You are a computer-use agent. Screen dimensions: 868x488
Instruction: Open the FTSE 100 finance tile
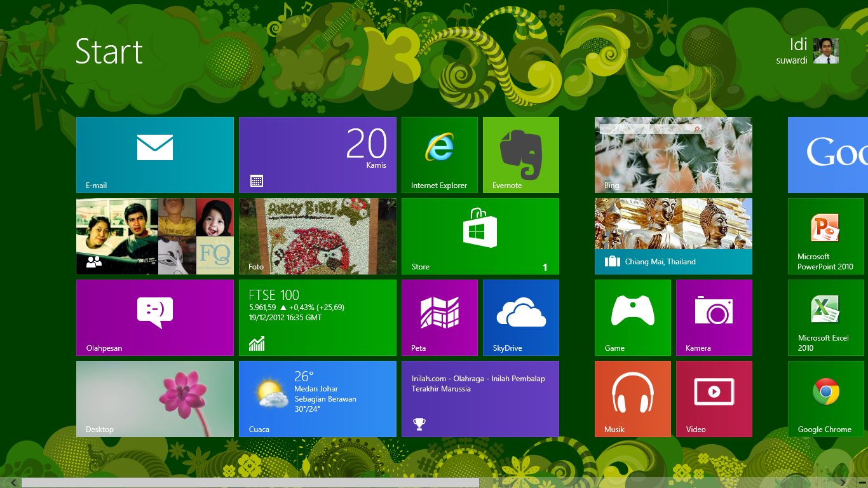click(318, 318)
